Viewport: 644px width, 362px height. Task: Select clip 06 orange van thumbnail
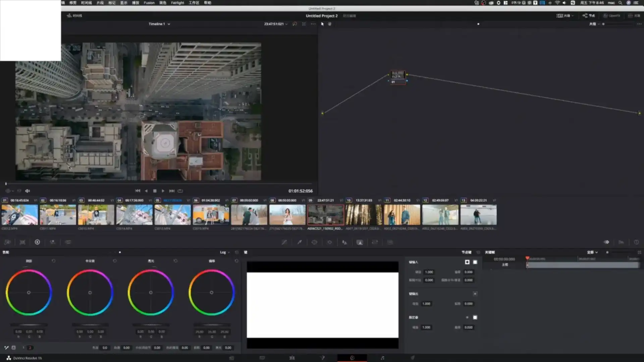click(x=211, y=215)
